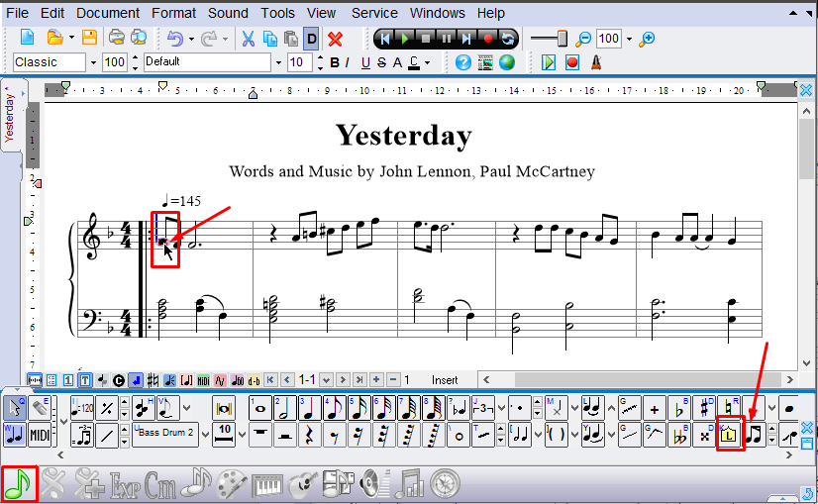818x504 pixels.
Task: Toggle text display T view button
Action: [85, 380]
